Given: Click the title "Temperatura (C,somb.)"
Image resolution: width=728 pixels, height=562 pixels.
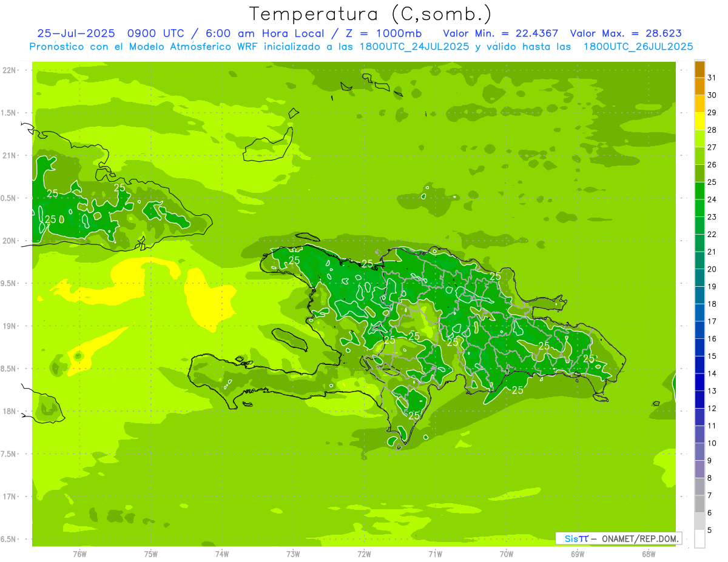Looking at the screenshot, I should (x=371, y=14).
